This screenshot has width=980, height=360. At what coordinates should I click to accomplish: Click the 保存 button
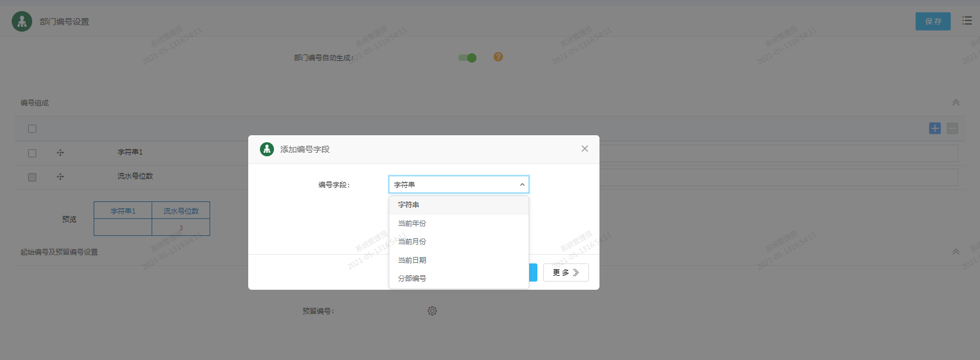(933, 22)
